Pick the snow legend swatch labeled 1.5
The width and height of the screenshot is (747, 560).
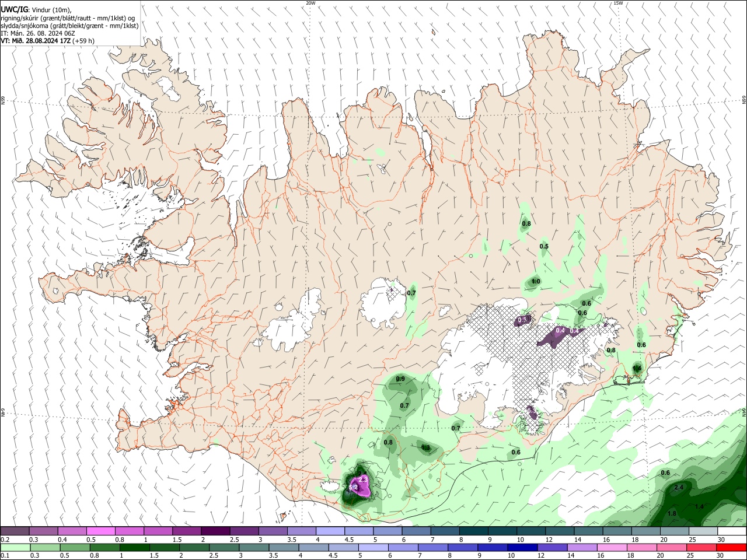(x=187, y=531)
